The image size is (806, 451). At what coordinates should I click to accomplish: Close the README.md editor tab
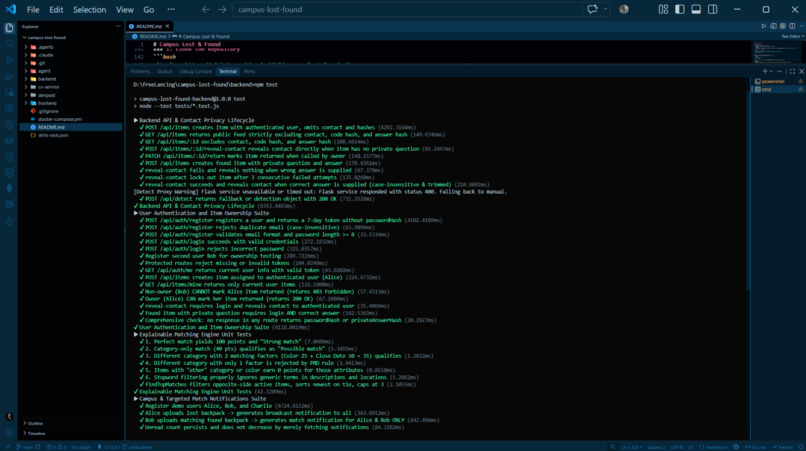coord(167,26)
